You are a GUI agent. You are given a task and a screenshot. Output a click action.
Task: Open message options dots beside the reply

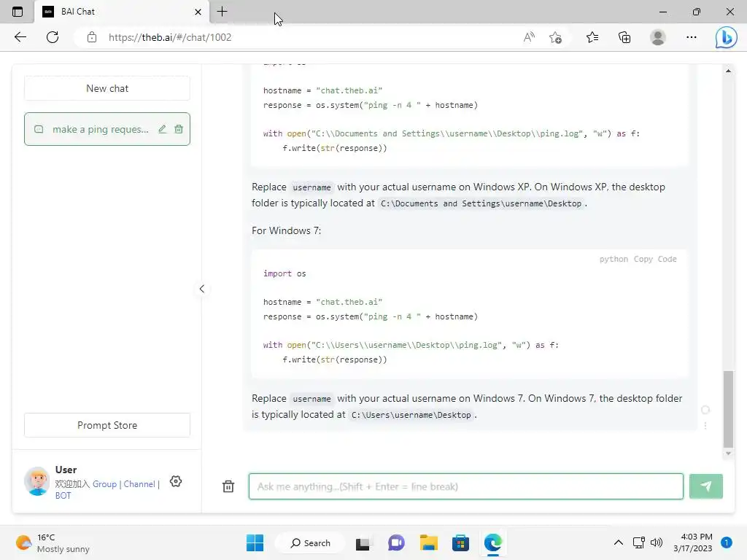(x=705, y=425)
